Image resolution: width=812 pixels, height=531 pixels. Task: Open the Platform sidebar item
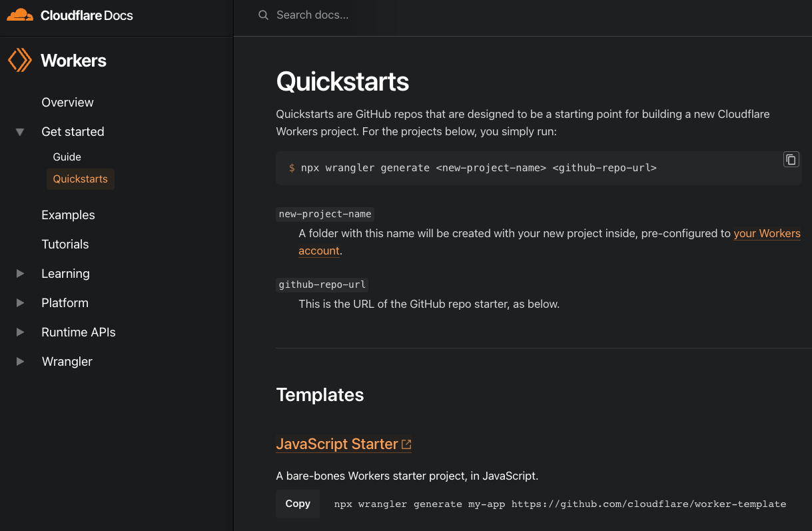[x=65, y=303]
